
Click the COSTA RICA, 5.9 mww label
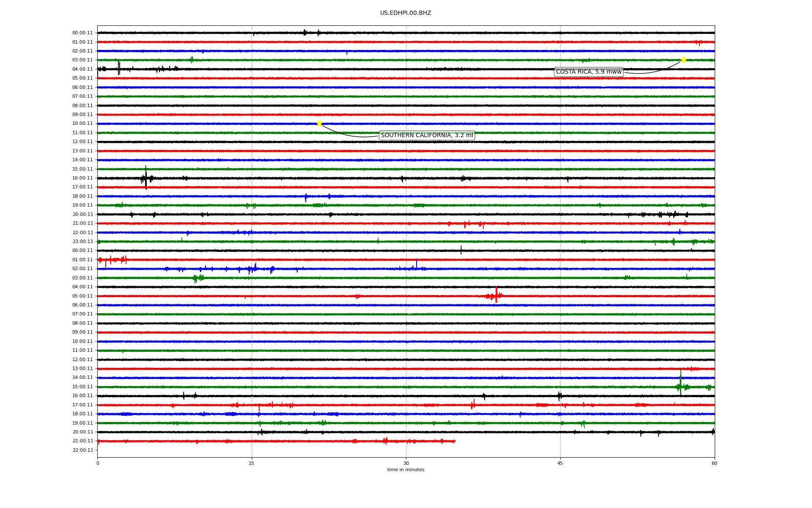pyautogui.click(x=588, y=72)
